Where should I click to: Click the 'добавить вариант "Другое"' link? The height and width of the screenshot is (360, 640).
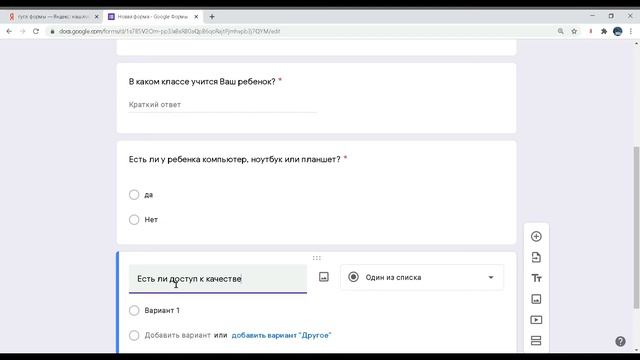coord(281,335)
